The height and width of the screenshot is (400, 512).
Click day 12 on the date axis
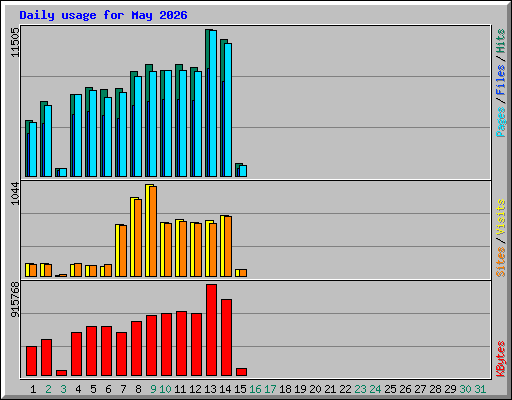[x=195, y=389]
